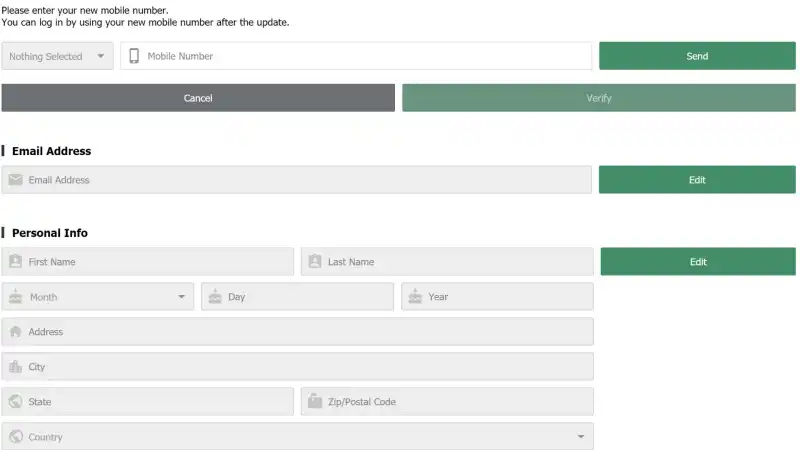Focus the Mobile Number input field
This screenshot has width=800, height=450.
365,56
